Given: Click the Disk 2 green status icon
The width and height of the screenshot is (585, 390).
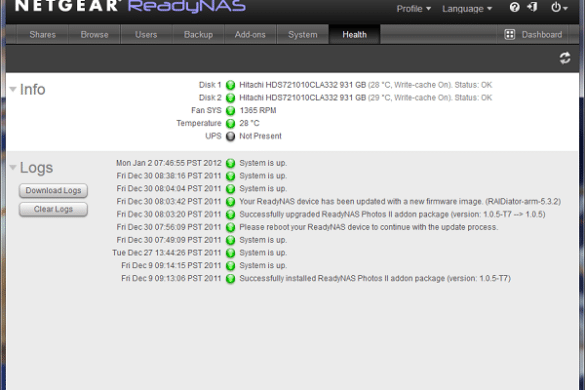Looking at the screenshot, I should point(231,98).
